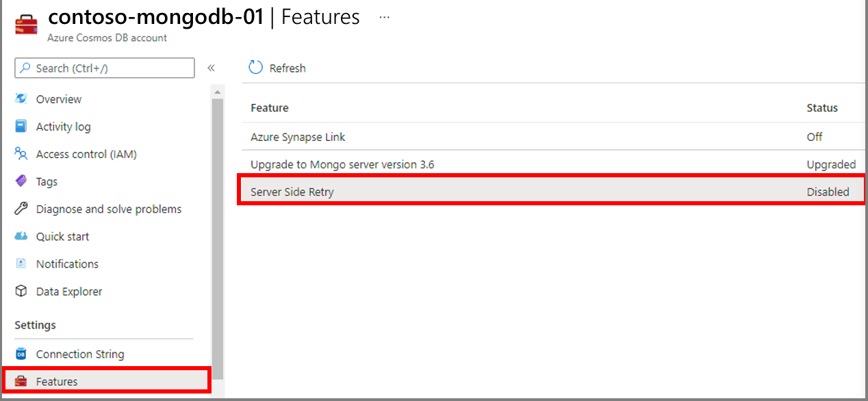The height and width of the screenshot is (401, 868).
Task: Open the ellipsis more options menu
Action: point(385,17)
